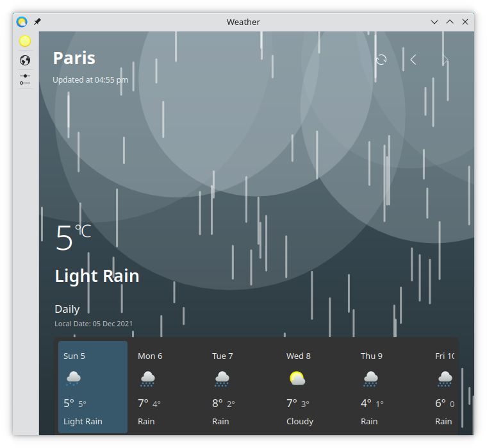Minimize the Weather window
487x448 pixels.
coord(434,22)
